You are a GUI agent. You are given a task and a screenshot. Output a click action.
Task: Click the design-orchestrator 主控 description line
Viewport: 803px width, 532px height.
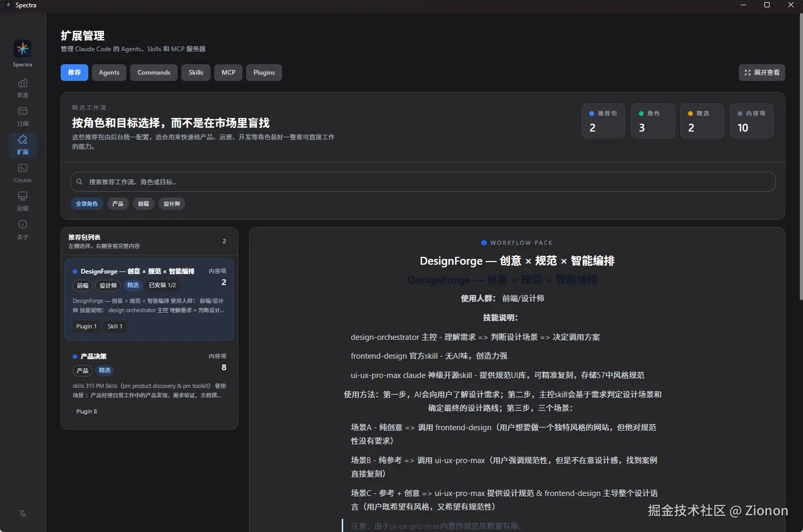point(475,337)
